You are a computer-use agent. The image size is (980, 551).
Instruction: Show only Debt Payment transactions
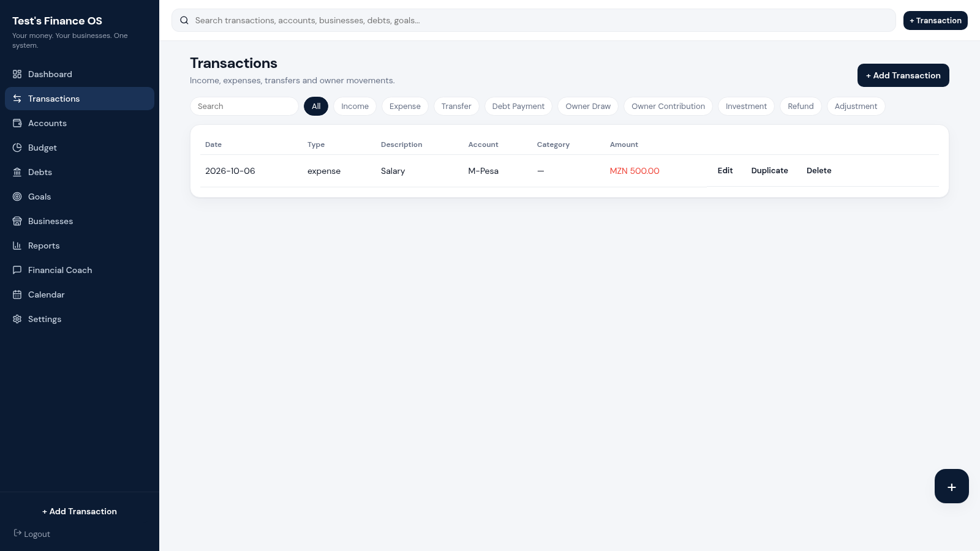[518, 106]
